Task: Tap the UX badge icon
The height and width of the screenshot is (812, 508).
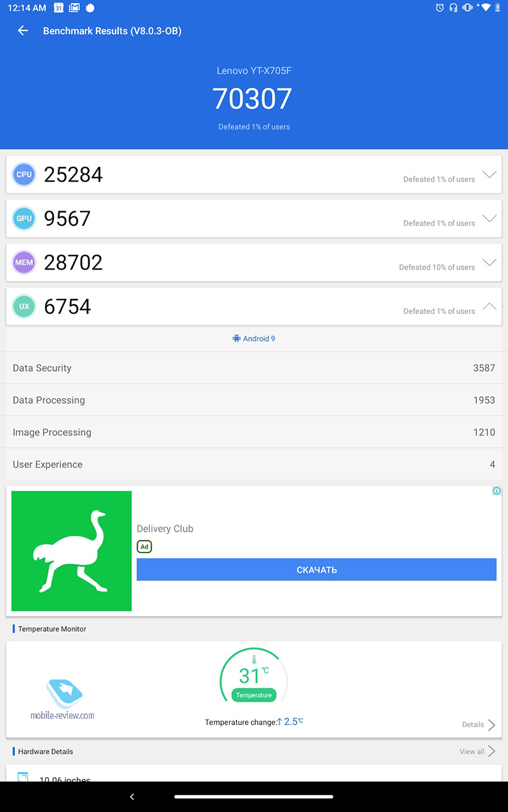Action: pyautogui.click(x=24, y=306)
